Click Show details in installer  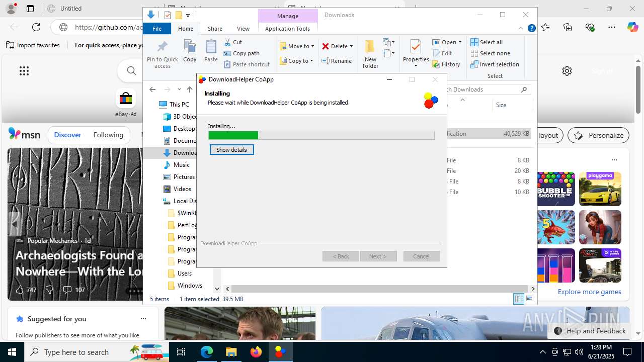pyautogui.click(x=231, y=150)
